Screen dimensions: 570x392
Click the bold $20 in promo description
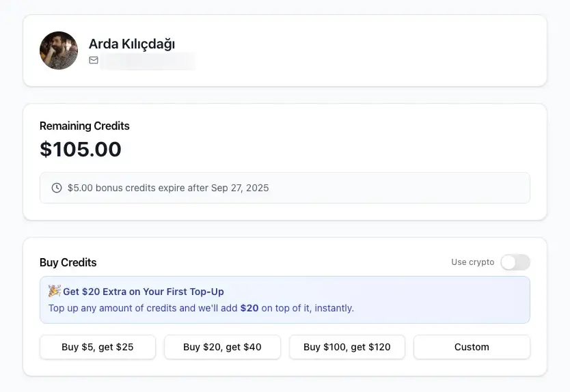click(249, 308)
